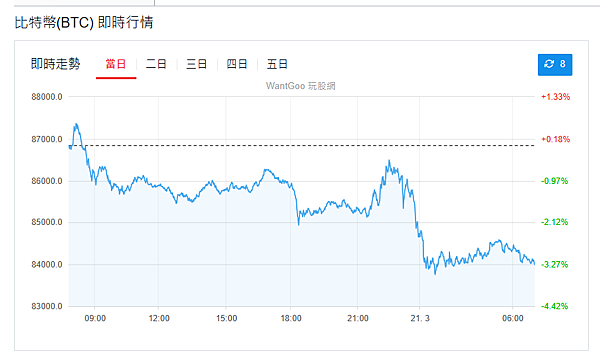Switch to the 二日 tab
Viewport: 600px width, 363px height.
tap(156, 64)
